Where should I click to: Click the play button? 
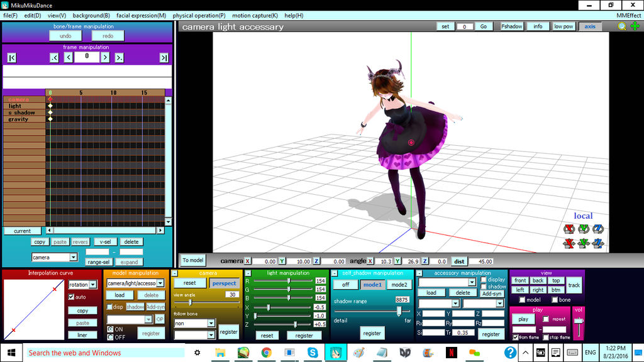[x=523, y=319]
